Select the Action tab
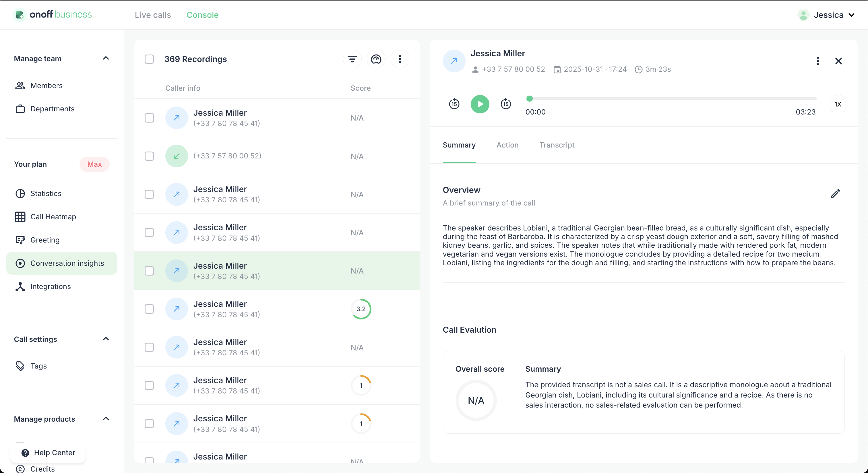 point(507,145)
